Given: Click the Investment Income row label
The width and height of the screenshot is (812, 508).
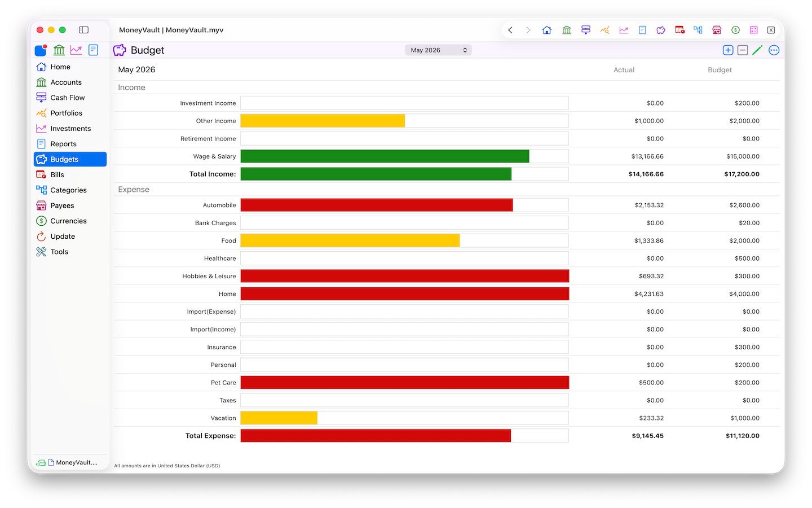Looking at the screenshot, I should [x=208, y=103].
